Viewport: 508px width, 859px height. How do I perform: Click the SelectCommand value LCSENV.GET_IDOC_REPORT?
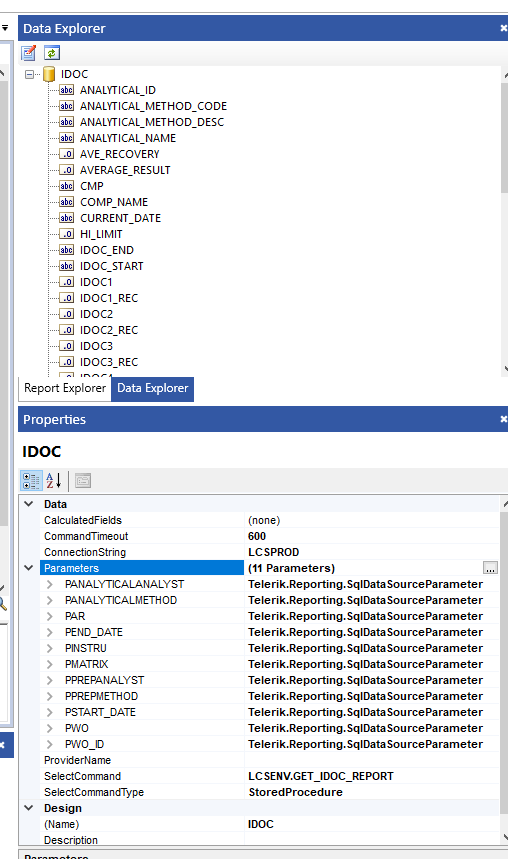tap(321, 776)
